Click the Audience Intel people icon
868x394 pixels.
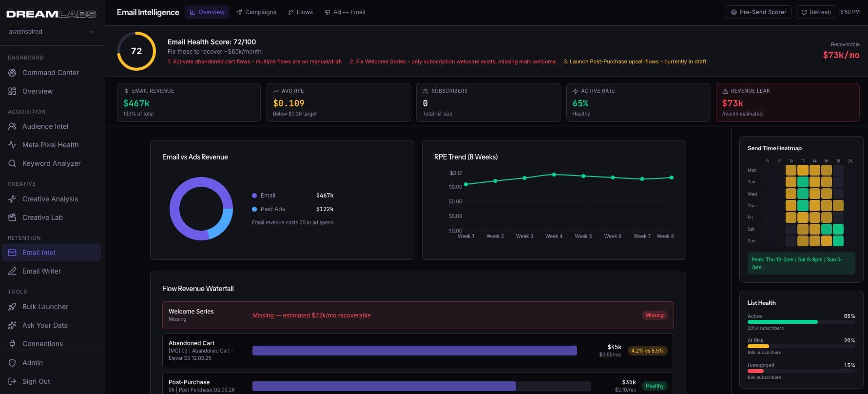coord(12,126)
